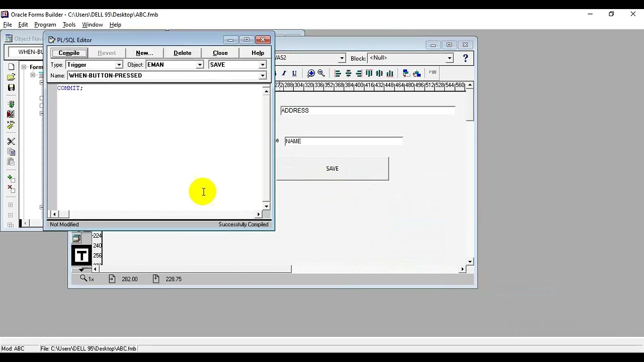
Task: Open the Block dropdown showing <Null>
Action: pos(450,58)
